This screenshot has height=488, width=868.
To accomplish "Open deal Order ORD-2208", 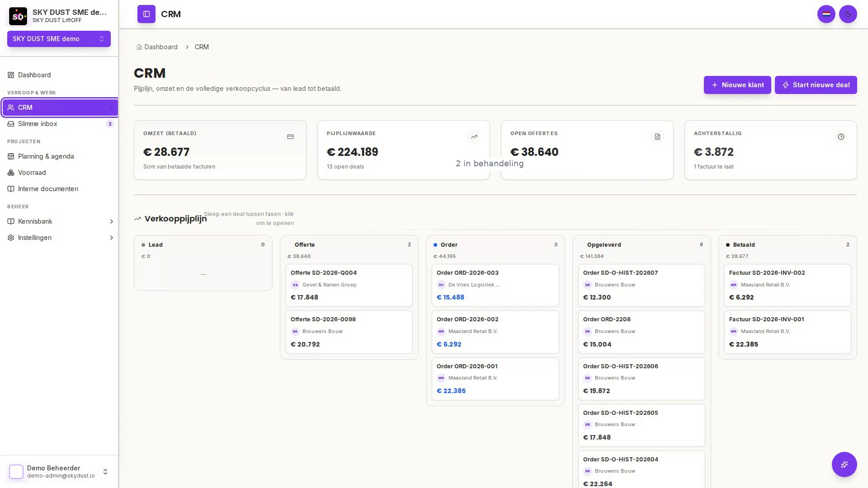I will [x=642, y=332].
